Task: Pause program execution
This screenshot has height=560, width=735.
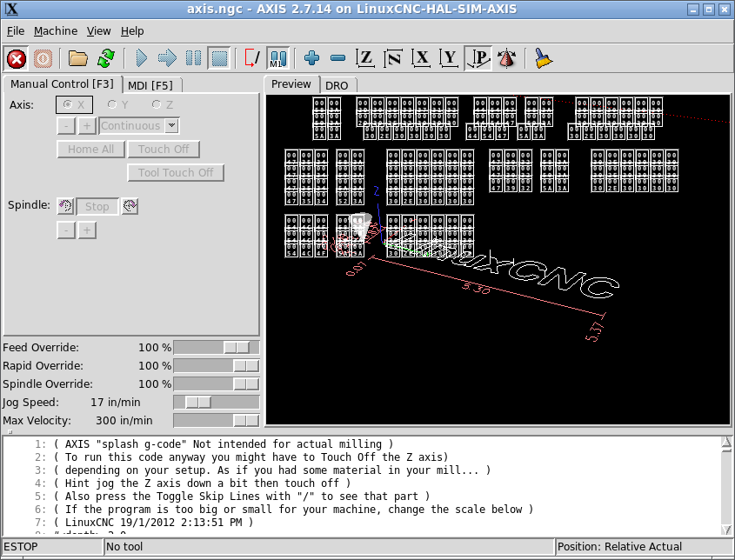Action: pos(193,58)
